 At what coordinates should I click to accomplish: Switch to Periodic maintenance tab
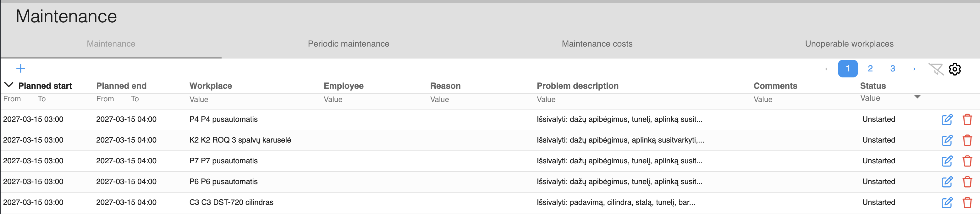(x=348, y=44)
